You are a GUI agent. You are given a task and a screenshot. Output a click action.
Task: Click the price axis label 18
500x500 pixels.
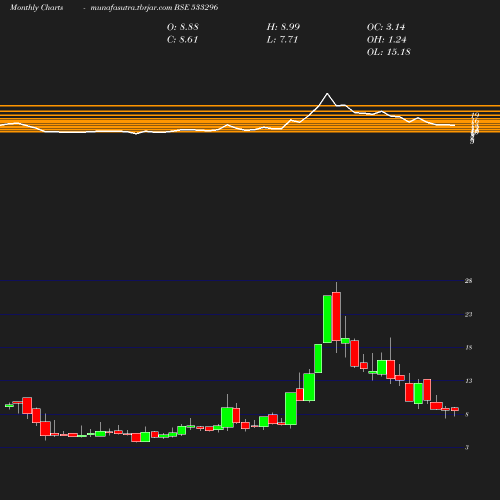469,348
